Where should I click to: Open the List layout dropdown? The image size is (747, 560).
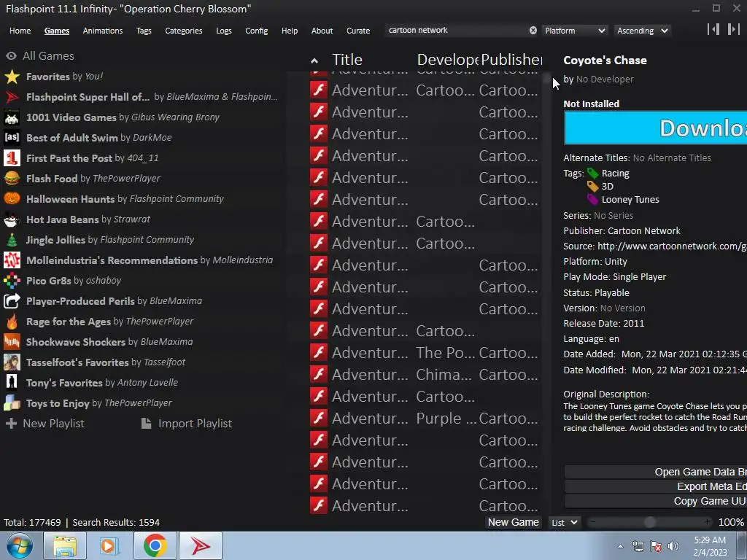[565, 522]
